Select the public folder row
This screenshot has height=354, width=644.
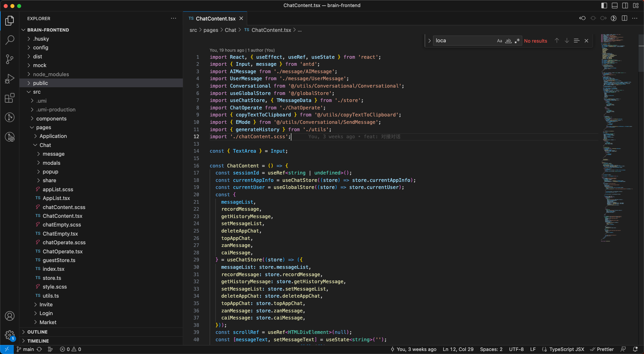pyautogui.click(x=101, y=83)
